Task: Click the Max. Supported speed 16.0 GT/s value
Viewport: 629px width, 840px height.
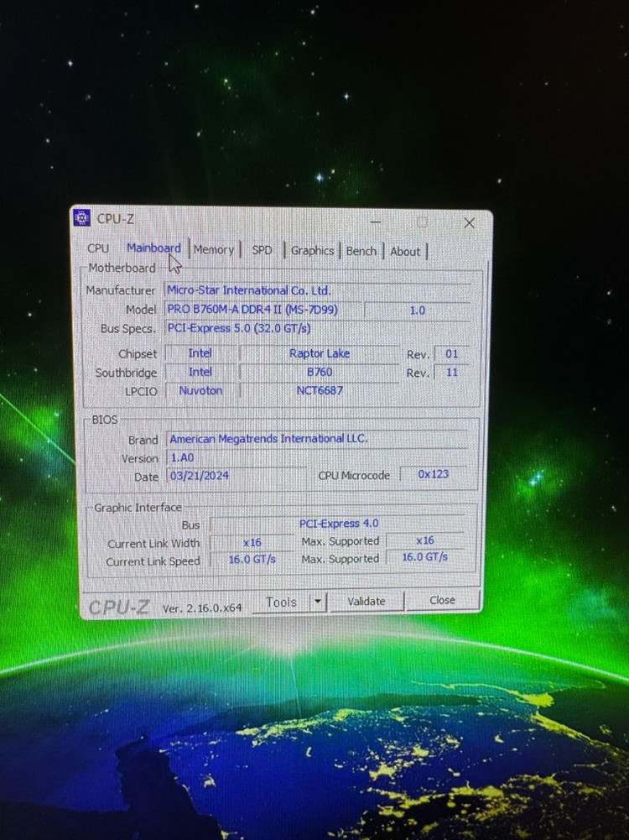Action: click(x=424, y=557)
